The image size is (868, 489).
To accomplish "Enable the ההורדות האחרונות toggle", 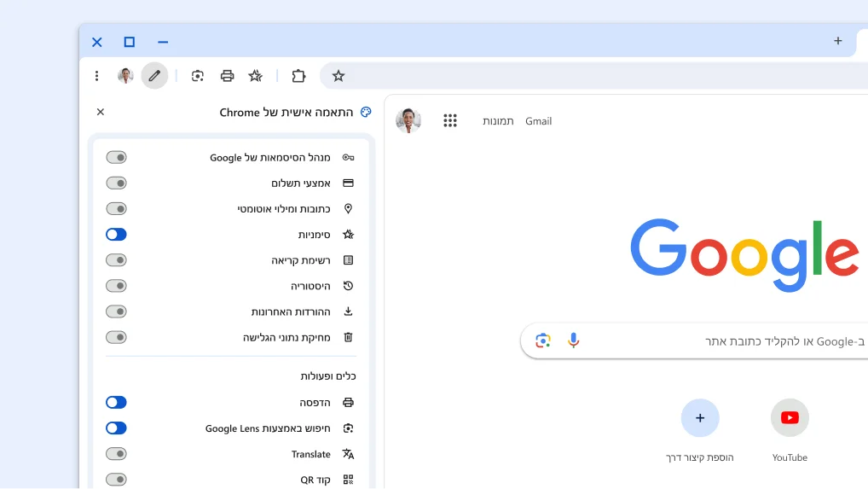I will tap(116, 311).
